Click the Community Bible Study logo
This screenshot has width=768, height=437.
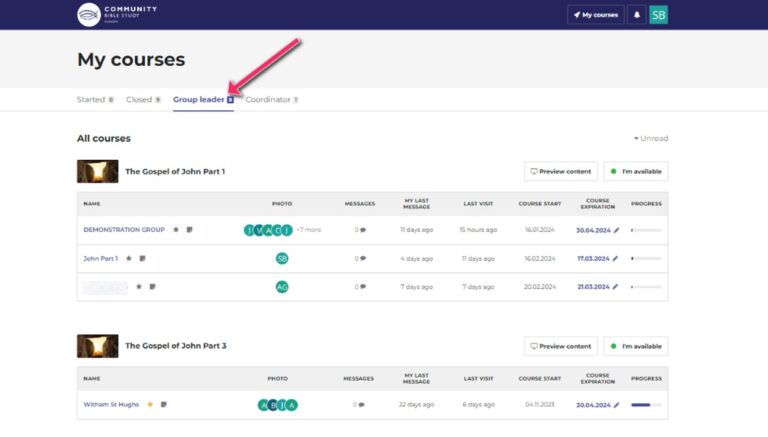tap(117, 14)
